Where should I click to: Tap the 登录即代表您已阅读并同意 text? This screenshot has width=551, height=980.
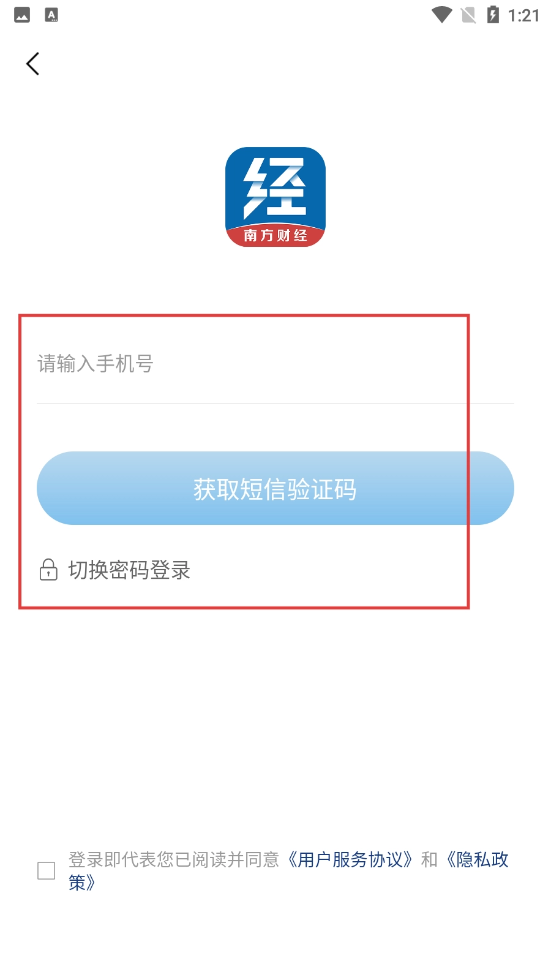[x=174, y=859]
